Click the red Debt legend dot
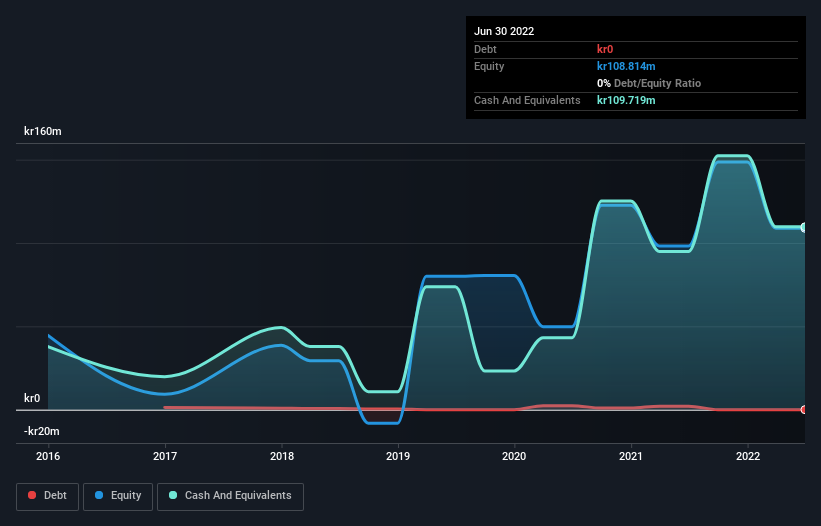The image size is (821, 526). pos(32,495)
